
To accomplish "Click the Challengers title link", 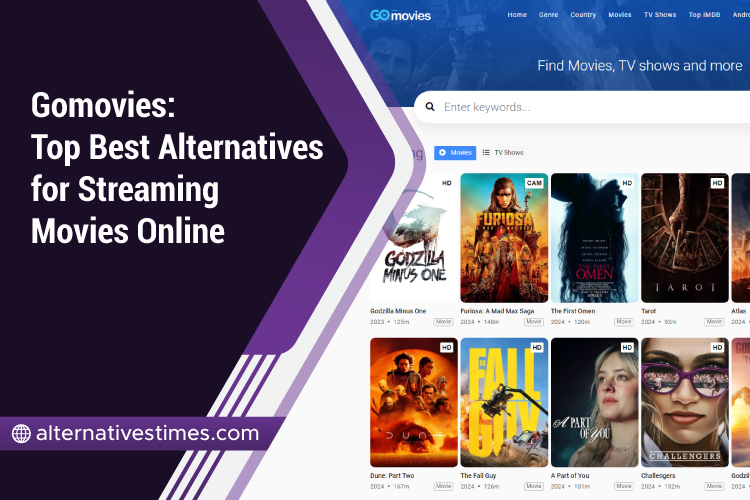I will click(658, 476).
